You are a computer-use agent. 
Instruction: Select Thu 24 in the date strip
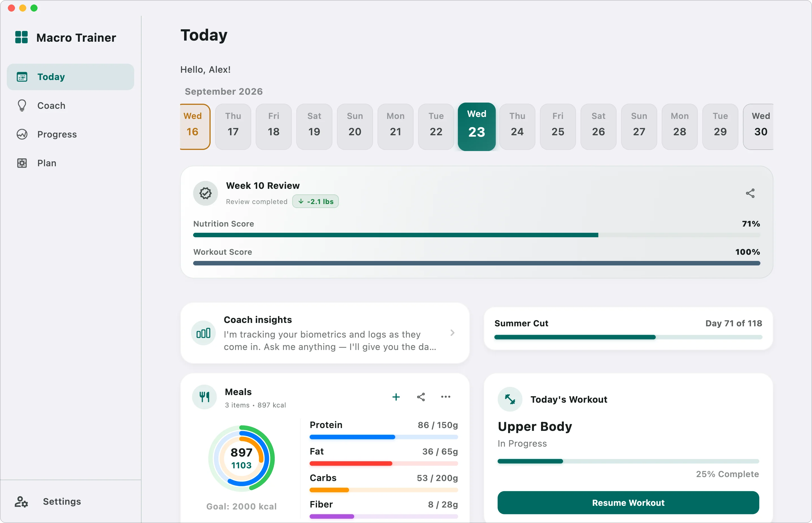(517, 127)
